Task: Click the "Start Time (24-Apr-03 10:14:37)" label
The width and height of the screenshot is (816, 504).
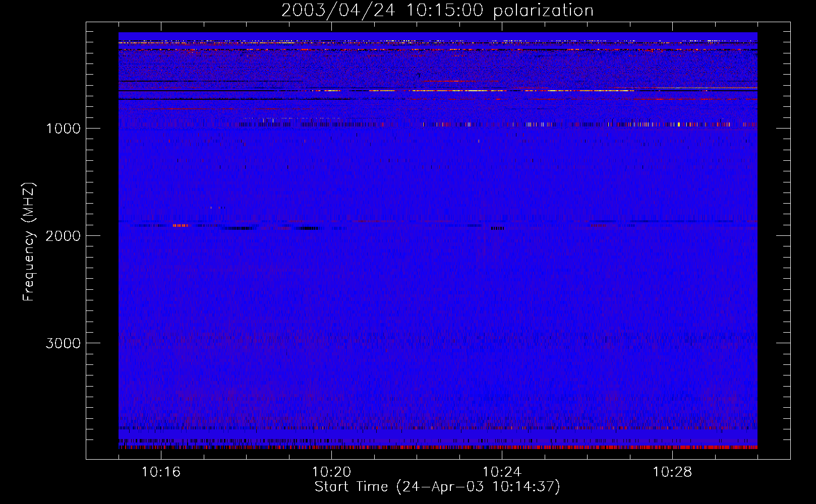Action: 437,487
